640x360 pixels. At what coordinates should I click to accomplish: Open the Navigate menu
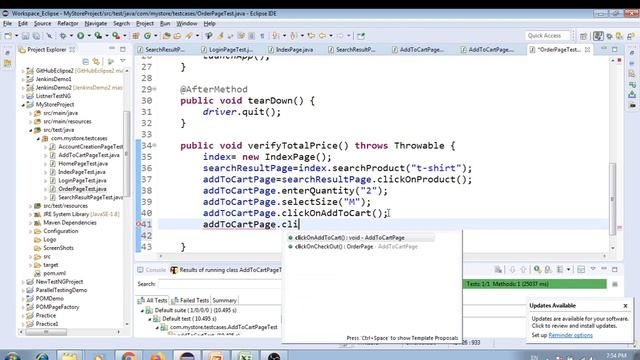click(x=96, y=24)
